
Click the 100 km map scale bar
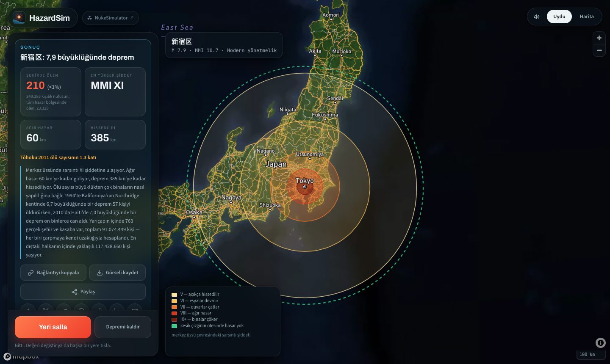(x=591, y=355)
